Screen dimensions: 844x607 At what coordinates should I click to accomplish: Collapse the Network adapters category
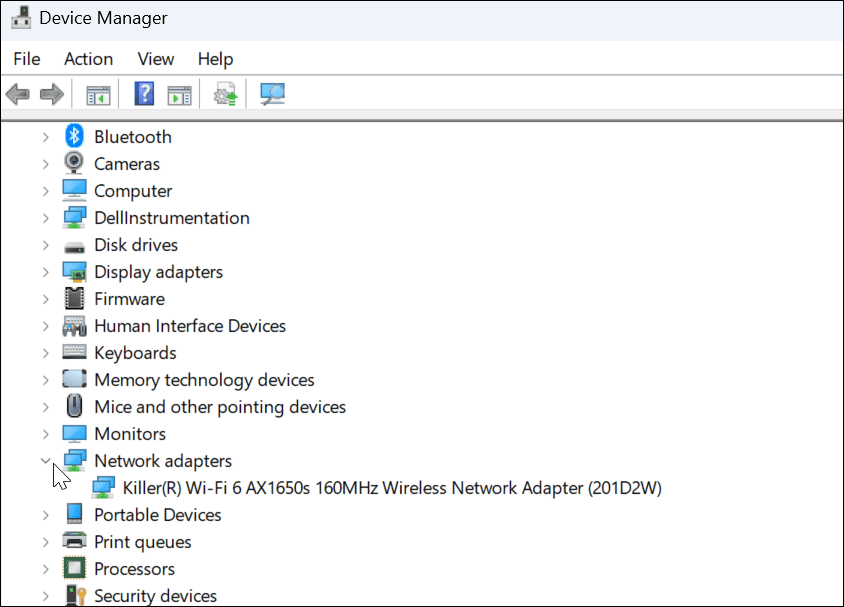(x=46, y=460)
